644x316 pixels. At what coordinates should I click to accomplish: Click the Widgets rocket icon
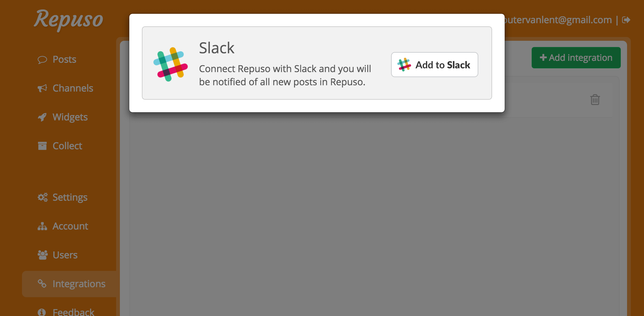coord(42,117)
